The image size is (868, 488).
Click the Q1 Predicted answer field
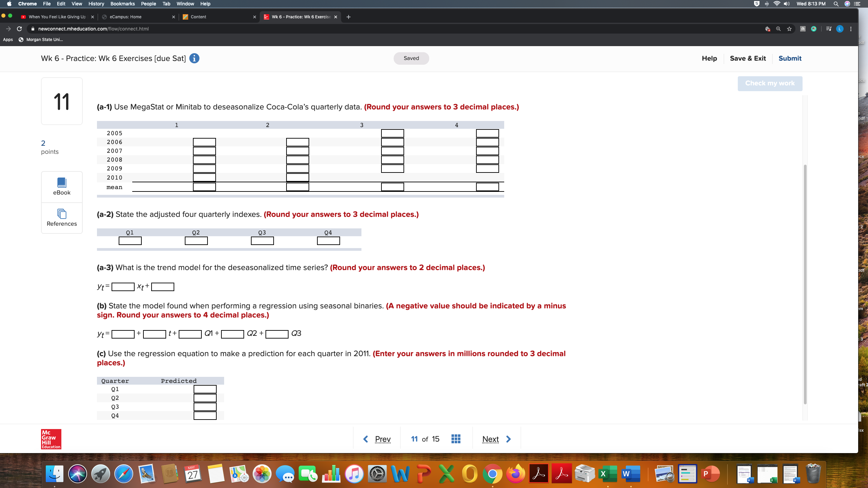204,389
